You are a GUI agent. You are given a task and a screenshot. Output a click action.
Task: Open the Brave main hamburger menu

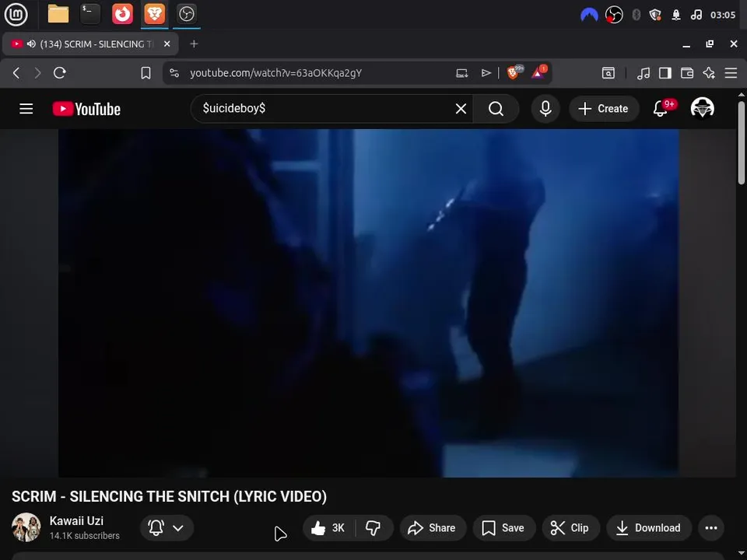click(731, 73)
